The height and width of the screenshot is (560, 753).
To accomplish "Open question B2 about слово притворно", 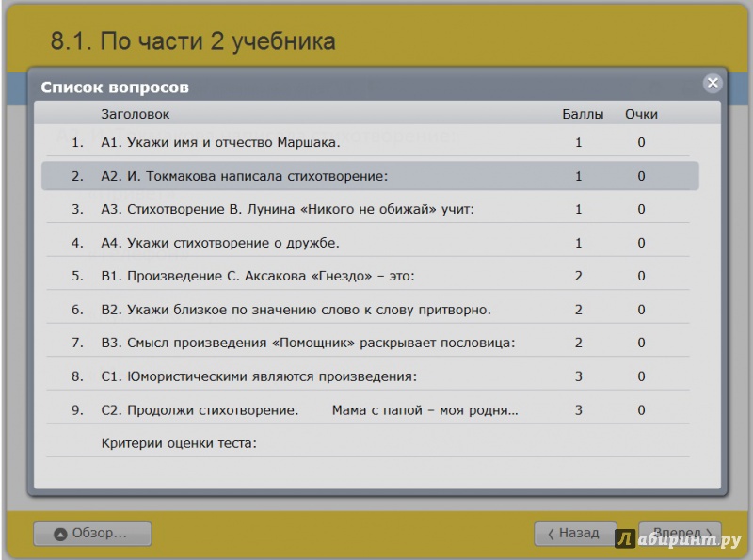I will click(x=370, y=310).
